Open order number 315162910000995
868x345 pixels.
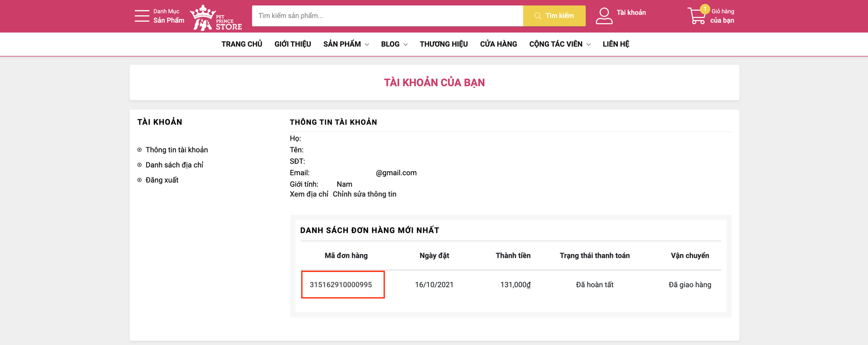click(341, 285)
